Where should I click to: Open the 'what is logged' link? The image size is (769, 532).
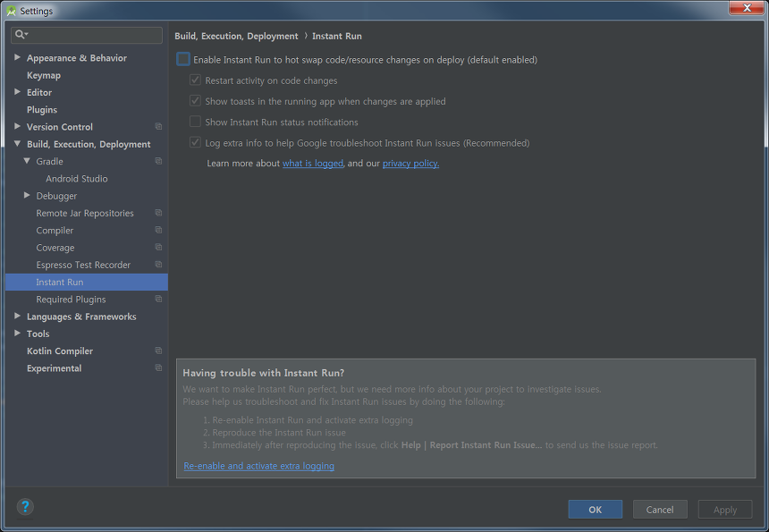click(x=312, y=164)
